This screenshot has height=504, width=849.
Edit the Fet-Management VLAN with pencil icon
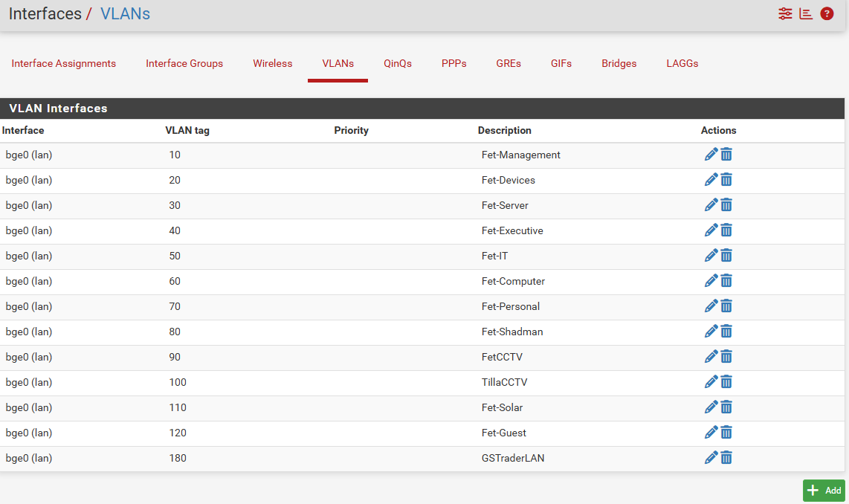711,155
